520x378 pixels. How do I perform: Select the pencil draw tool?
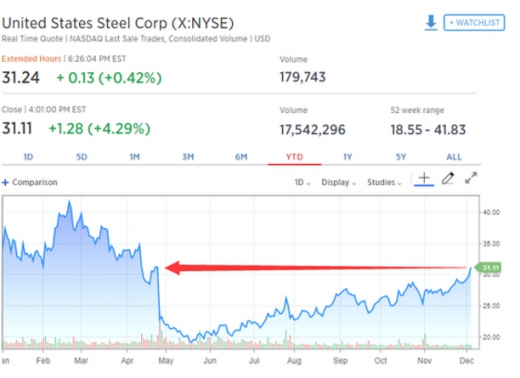(448, 178)
